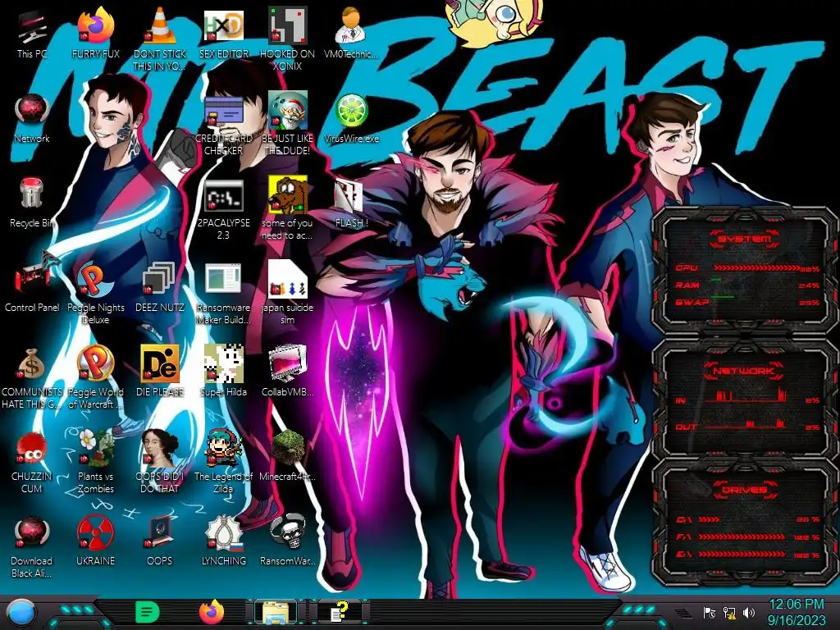Screen dimensions: 840x630
Task: Select the FLASH ! desktop icon
Action: tap(351, 203)
